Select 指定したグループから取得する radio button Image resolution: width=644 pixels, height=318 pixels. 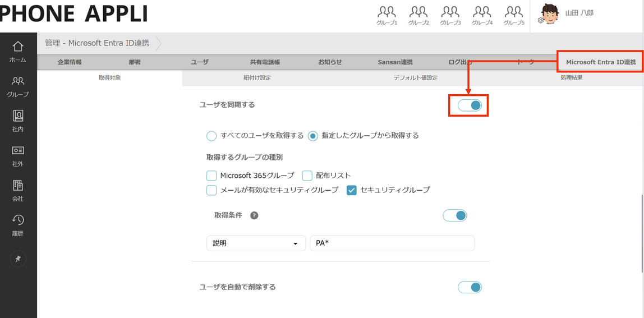point(313,136)
